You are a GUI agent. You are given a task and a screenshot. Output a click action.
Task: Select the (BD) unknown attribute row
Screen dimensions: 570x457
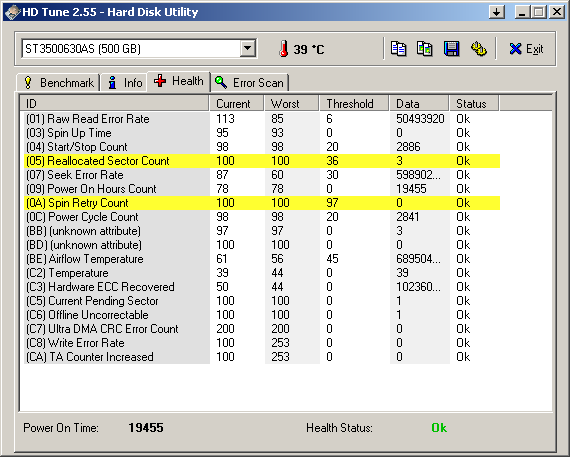(x=262, y=245)
